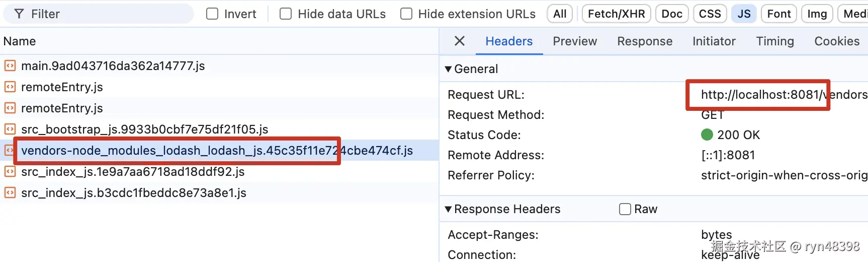
Task: Click the script icon beside main.9ad043716da362a14777.js
Action: click(10, 65)
